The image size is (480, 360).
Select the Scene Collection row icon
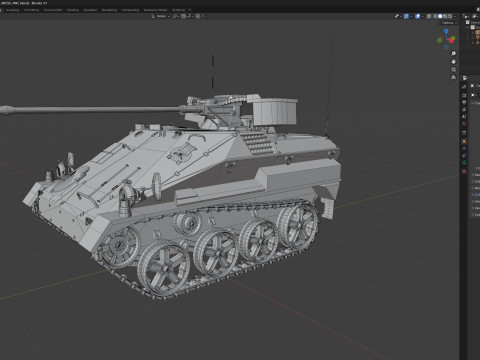click(467, 22)
